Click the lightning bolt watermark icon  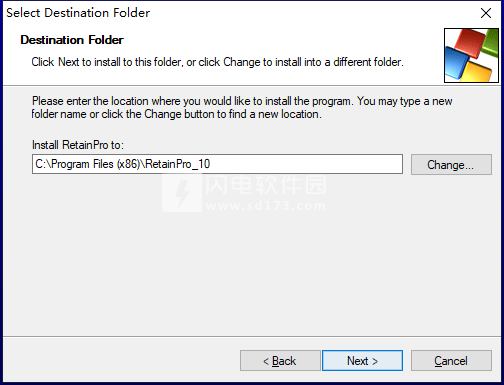pyautogui.click(x=182, y=193)
